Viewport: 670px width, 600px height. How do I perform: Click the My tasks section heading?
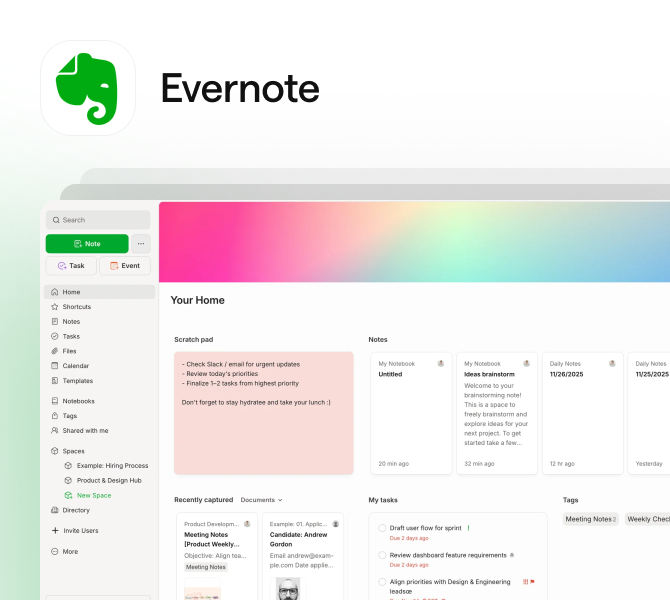coord(383,500)
